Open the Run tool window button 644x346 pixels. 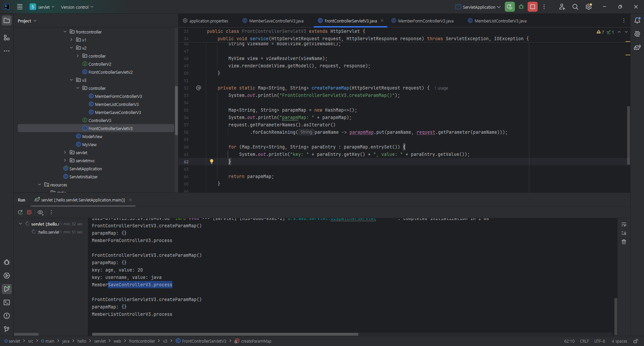pyautogui.click(x=7, y=289)
